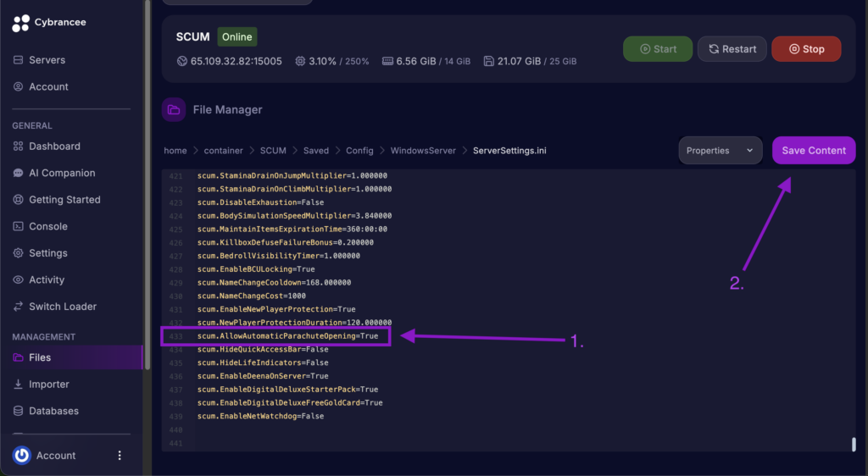Start the SCUM server
The height and width of the screenshot is (476, 868).
pyautogui.click(x=658, y=48)
